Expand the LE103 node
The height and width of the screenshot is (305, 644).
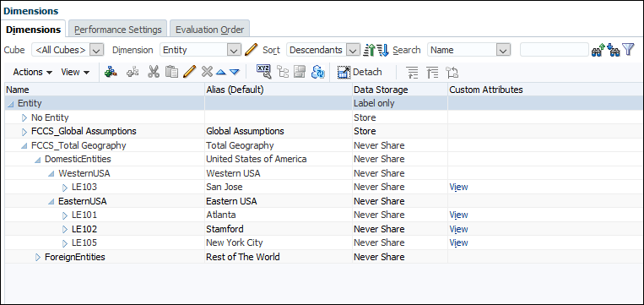pos(65,188)
